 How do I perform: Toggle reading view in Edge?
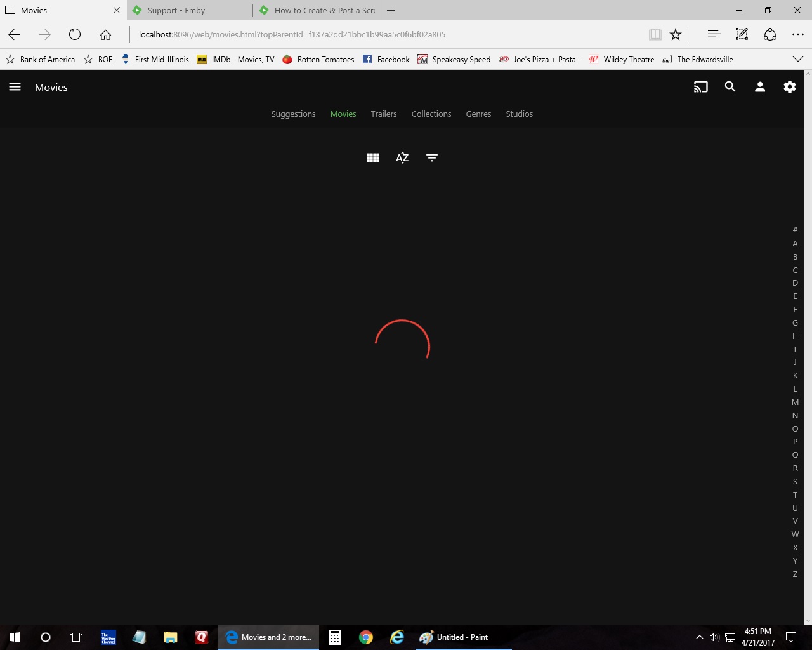pos(655,34)
